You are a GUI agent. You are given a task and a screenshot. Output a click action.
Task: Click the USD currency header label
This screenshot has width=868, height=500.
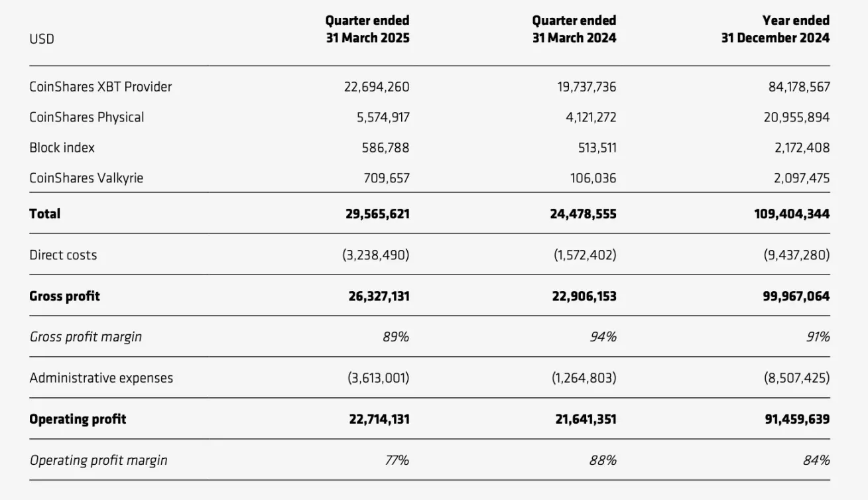(42, 38)
